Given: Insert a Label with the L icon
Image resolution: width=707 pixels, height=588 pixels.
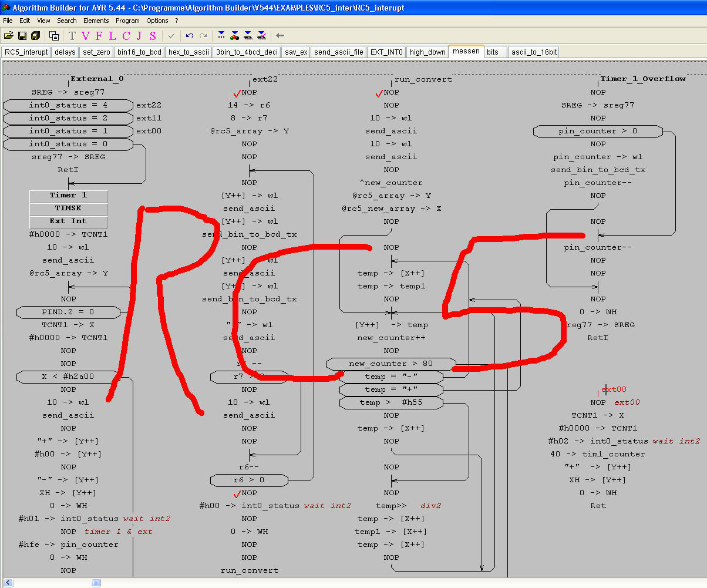Looking at the screenshot, I should coord(112,36).
